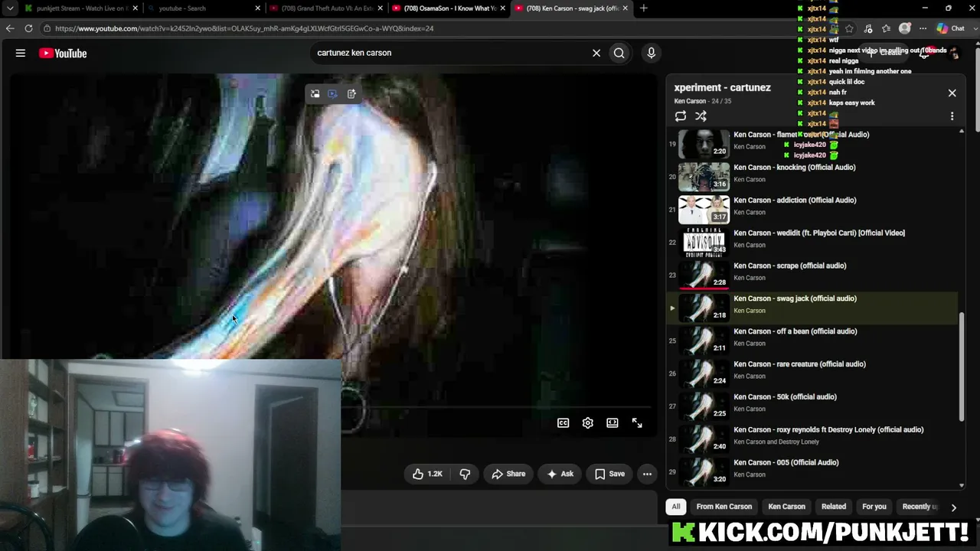The image size is (980, 551).
Task: Play 'Ken Carson - off a bean'
Action: point(812,341)
